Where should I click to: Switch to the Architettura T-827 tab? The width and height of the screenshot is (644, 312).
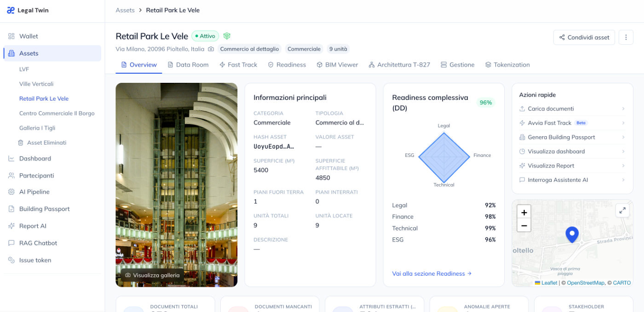coord(399,65)
